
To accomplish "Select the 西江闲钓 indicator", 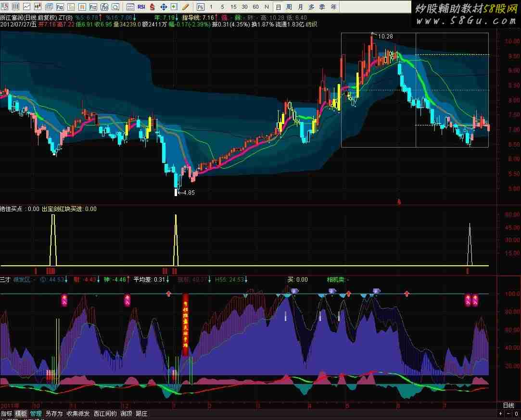I will tap(105, 413).
